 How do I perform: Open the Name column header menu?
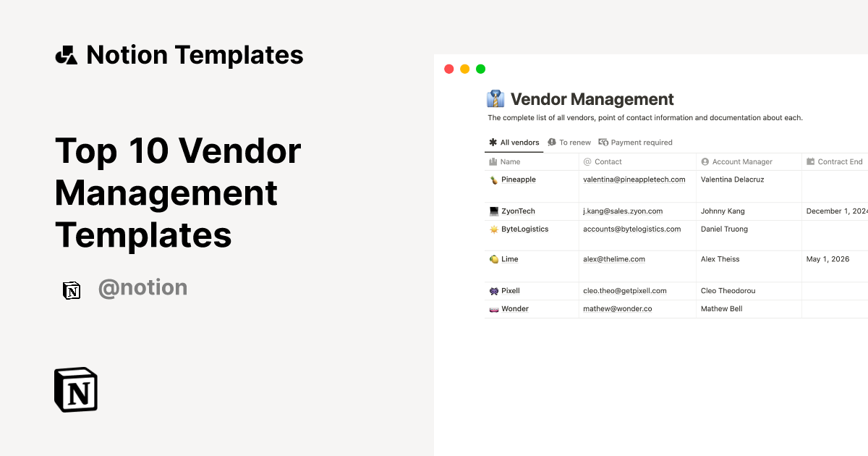pyautogui.click(x=510, y=161)
